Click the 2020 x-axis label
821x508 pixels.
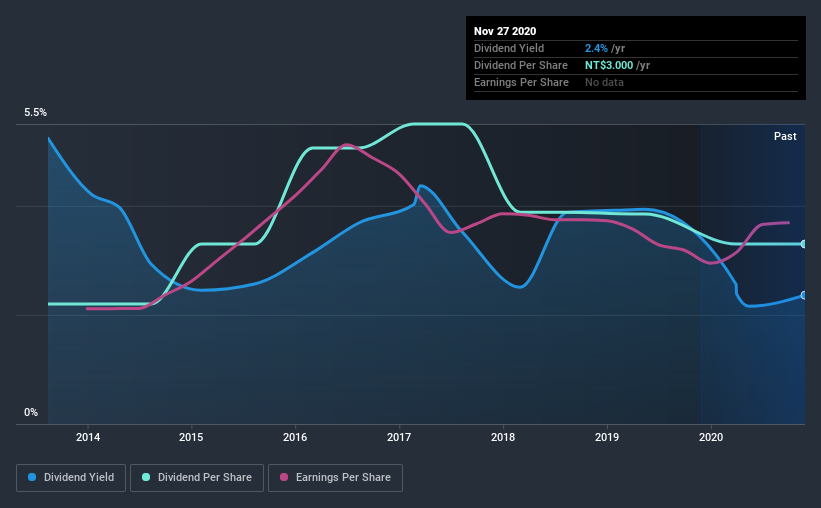pos(711,437)
